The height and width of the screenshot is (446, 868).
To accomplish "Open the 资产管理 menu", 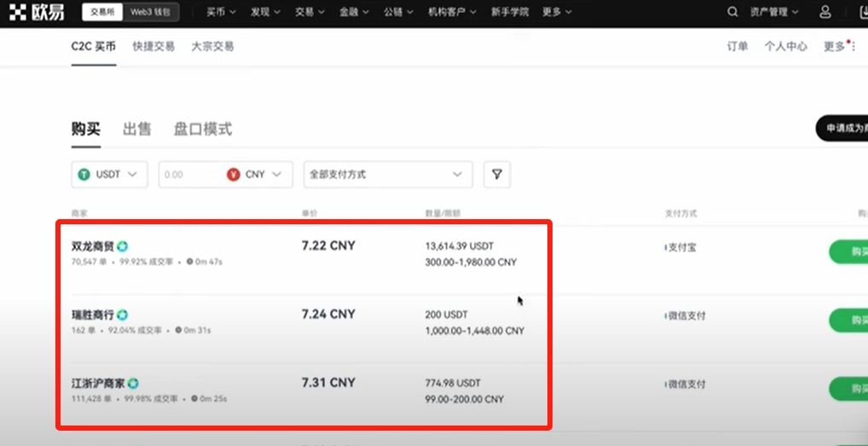I will point(774,12).
